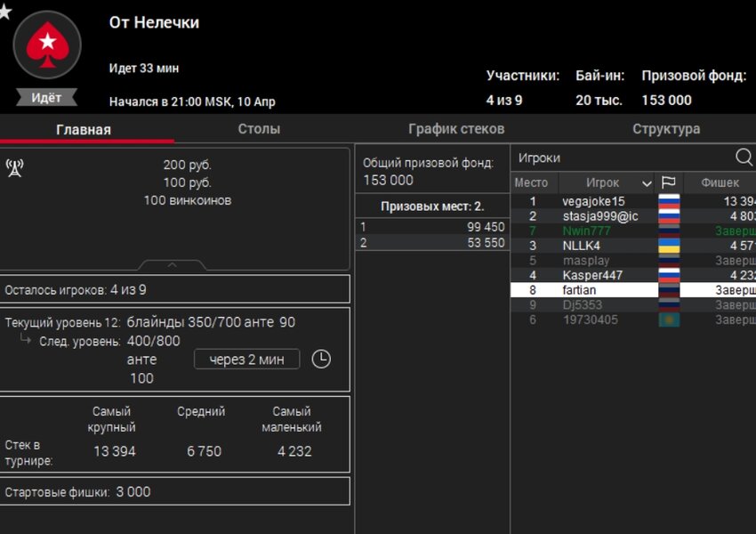This screenshot has height=534, width=756.
Task: Click the favorite star icon
Action: 5,11
